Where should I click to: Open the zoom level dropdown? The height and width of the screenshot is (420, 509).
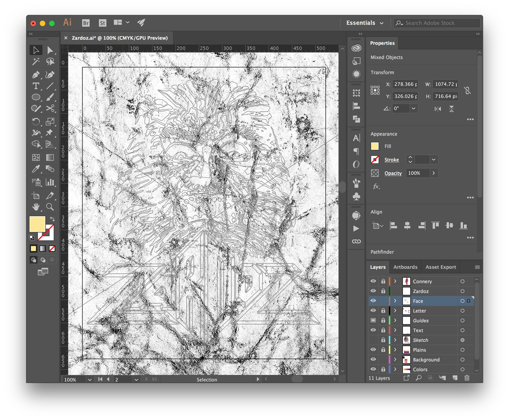[x=89, y=379]
